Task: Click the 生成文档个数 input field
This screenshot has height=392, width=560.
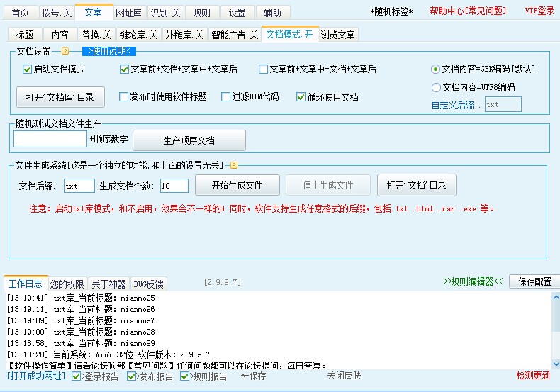Action: [x=174, y=186]
